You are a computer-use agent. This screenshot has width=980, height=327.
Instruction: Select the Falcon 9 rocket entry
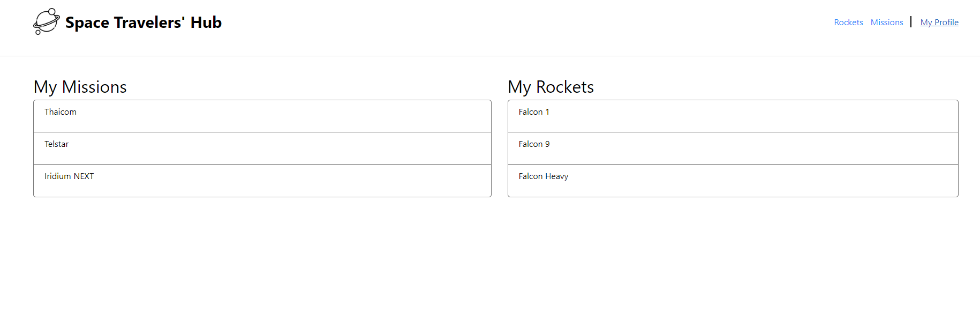534,144
